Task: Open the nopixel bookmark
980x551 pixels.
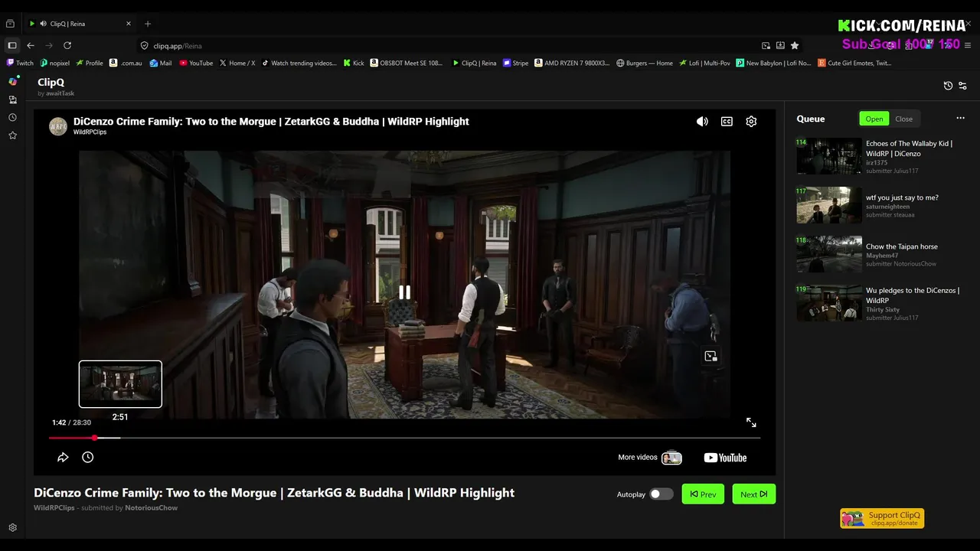Action: click(x=54, y=63)
